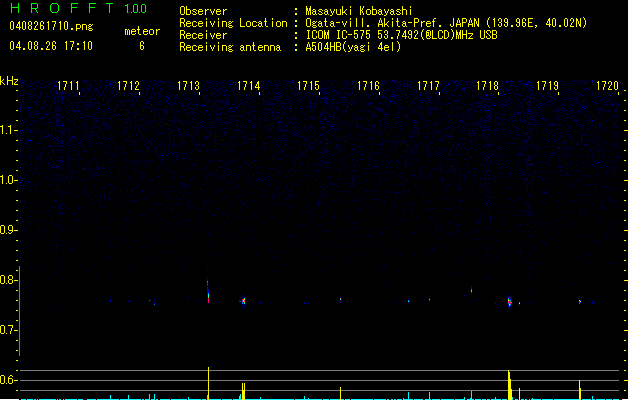The height and width of the screenshot is (400, 629).
Task: Click the 1713 time axis marker
Action: [x=189, y=86]
